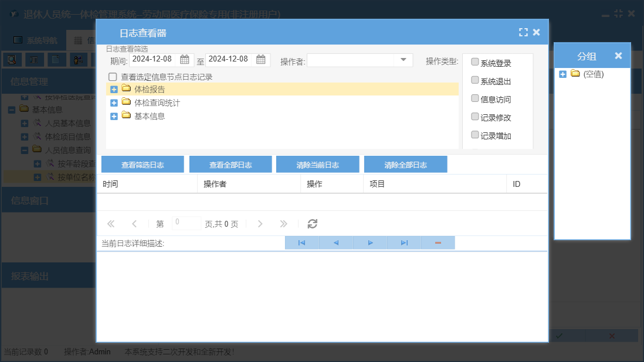Sort by the 操作者 column header
This screenshot has width=644, height=362.
tap(249, 184)
